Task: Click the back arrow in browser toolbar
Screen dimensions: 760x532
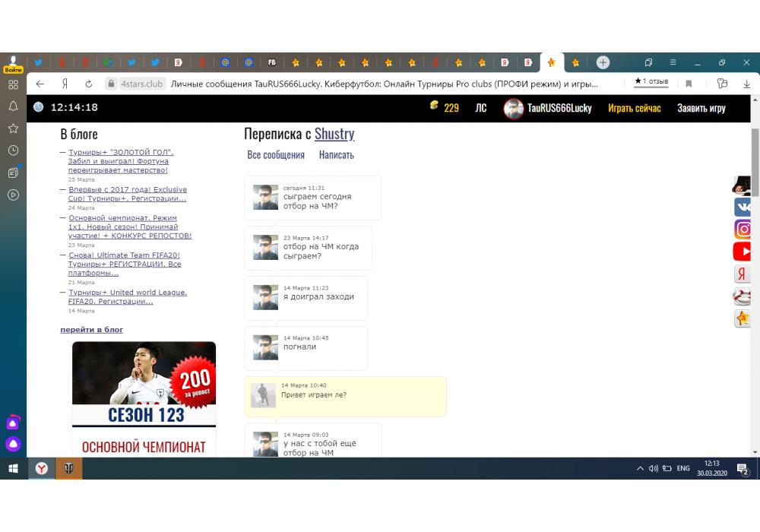Action: 40,84
